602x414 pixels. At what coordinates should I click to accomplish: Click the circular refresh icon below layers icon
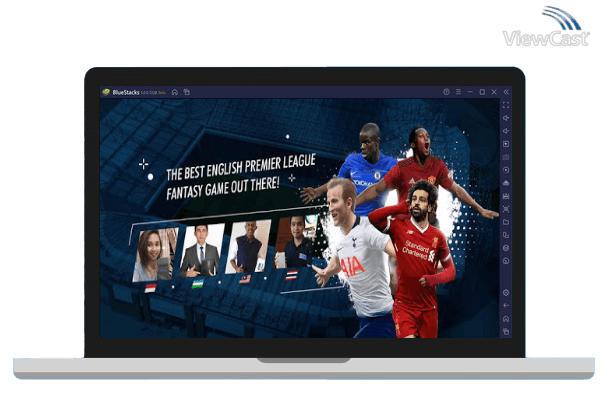[506, 261]
